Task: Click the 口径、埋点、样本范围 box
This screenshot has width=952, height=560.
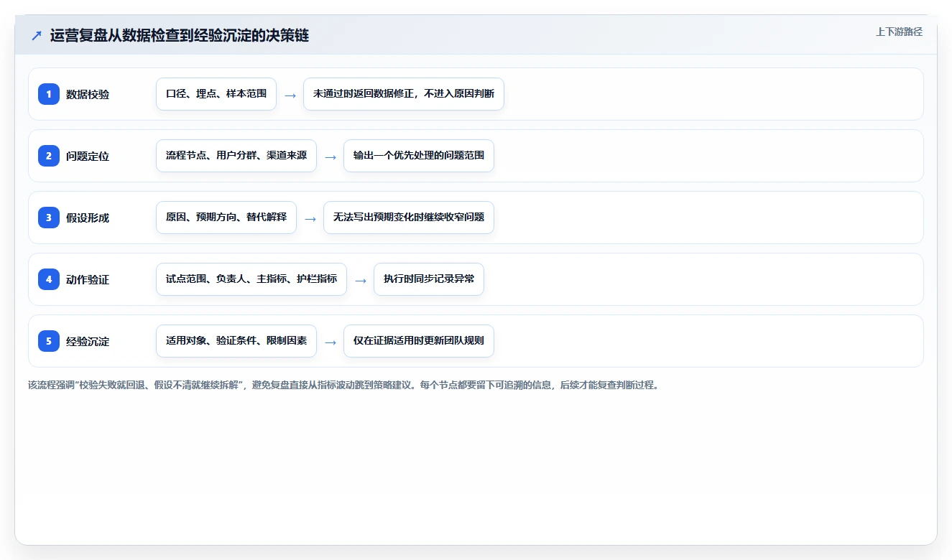Action: click(216, 94)
